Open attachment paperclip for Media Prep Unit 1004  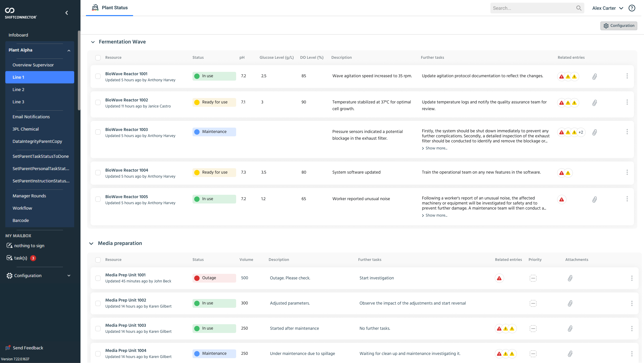(x=570, y=354)
